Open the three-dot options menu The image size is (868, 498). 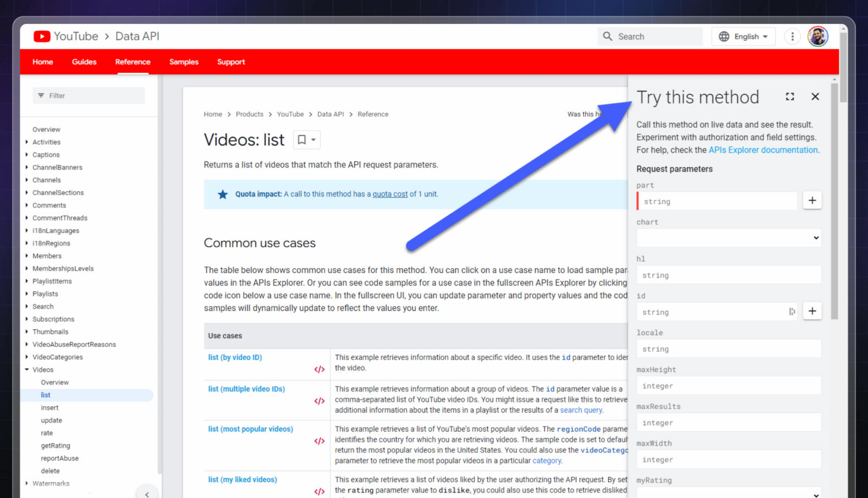pyautogui.click(x=792, y=36)
